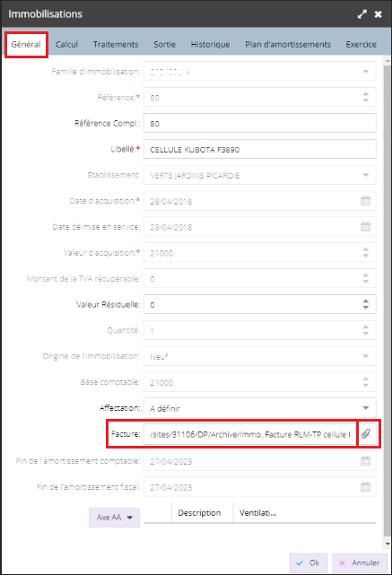
Task: Click the paperclip attachment icon beside Facture
Action: (366, 434)
